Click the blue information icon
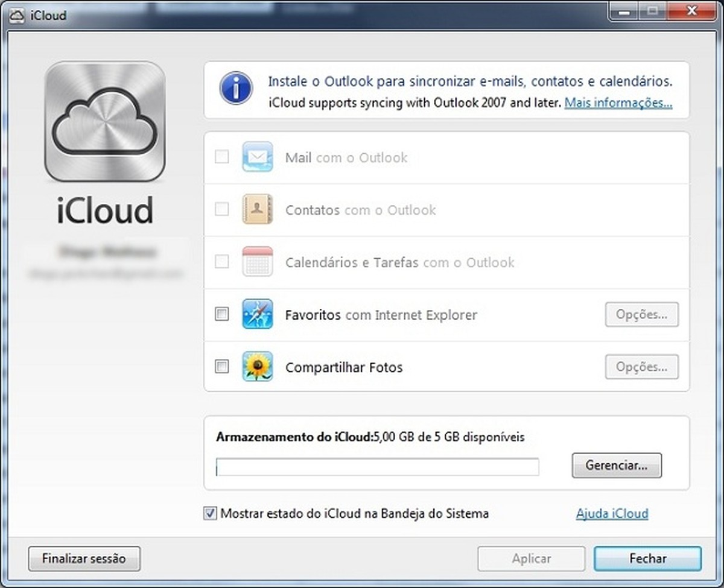Image resolution: width=724 pixels, height=588 pixels. point(237,89)
